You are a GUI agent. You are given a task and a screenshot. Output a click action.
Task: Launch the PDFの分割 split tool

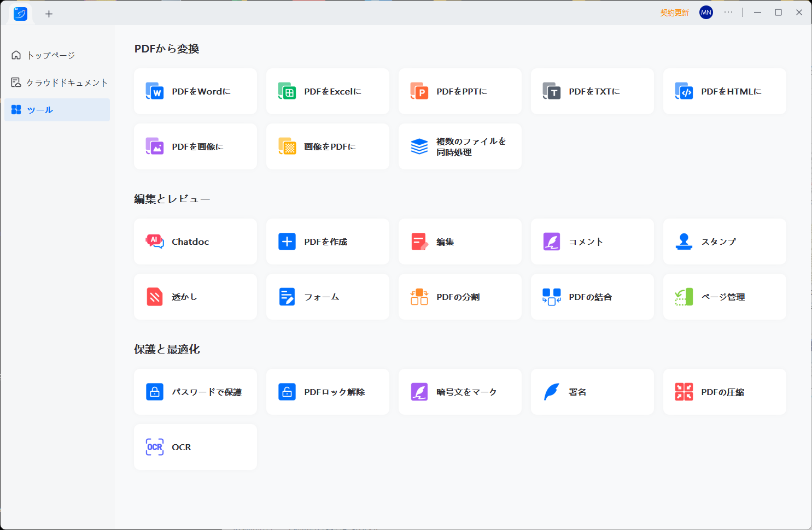(460, 296)
